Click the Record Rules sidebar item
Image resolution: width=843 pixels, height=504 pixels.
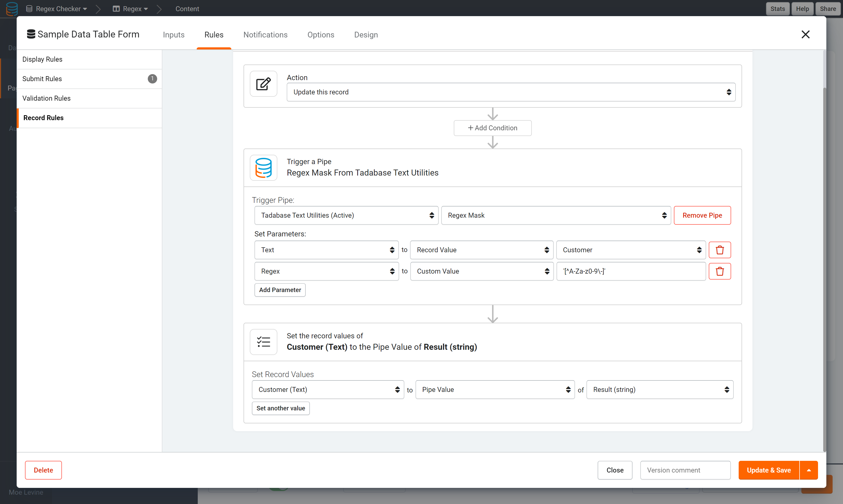43,118
